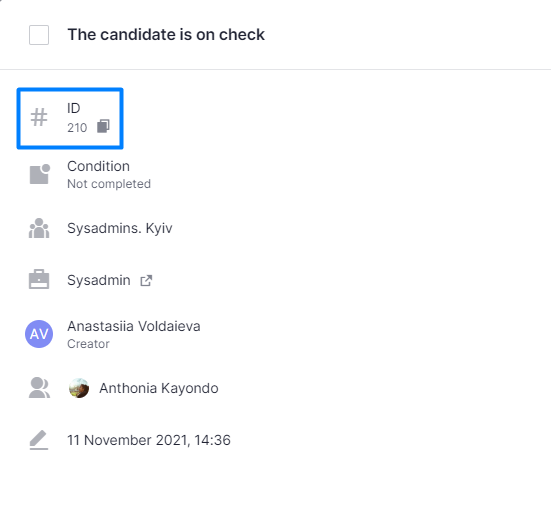
Task: Click the 11 November 2021 date
Action: [x=149, y=440]
